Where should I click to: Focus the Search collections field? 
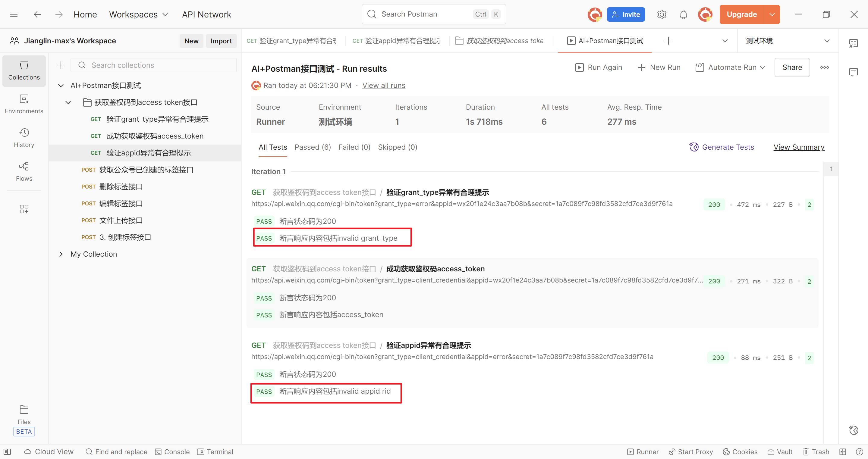click(x=154, y=65)
